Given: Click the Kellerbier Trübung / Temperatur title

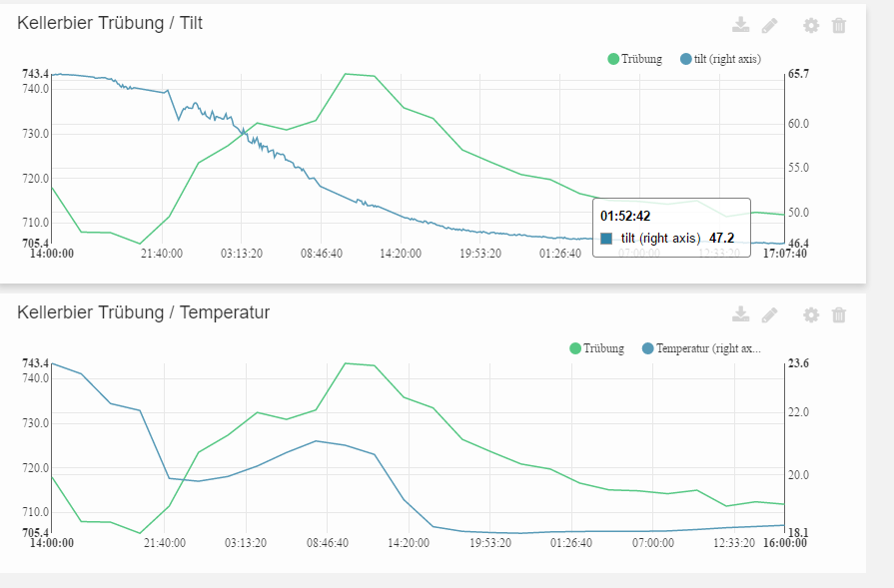Looking at the screenshot, I should (x=143, y=312).
